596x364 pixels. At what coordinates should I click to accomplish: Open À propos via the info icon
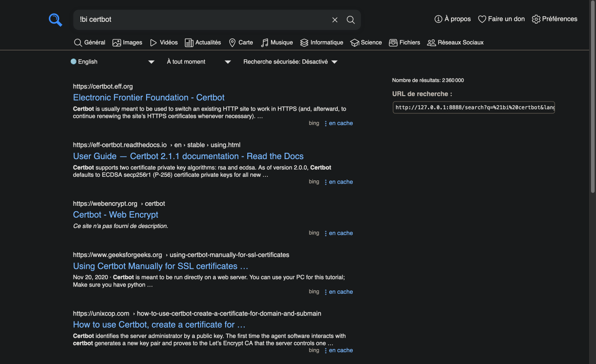coord(438,19)
